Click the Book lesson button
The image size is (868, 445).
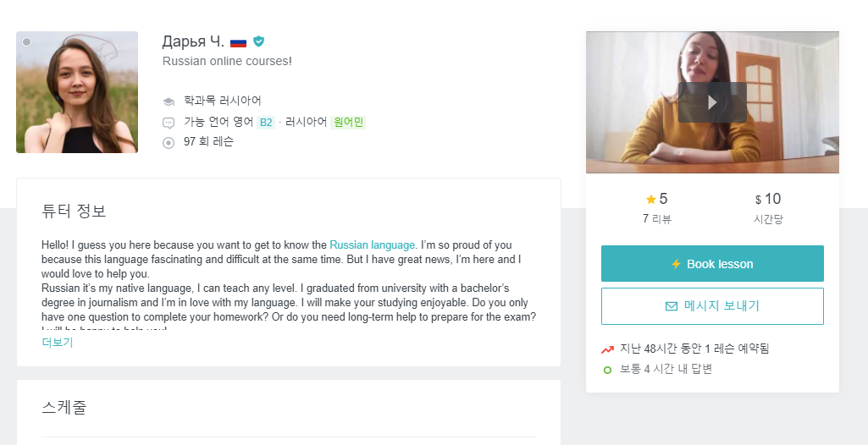click(712, 264)
